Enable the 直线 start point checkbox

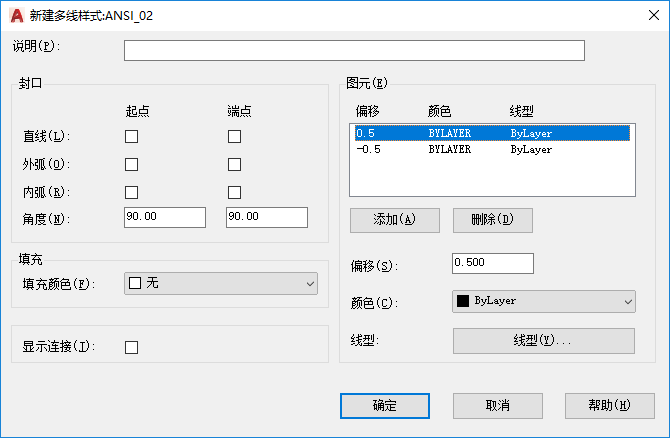pos(132,137)
